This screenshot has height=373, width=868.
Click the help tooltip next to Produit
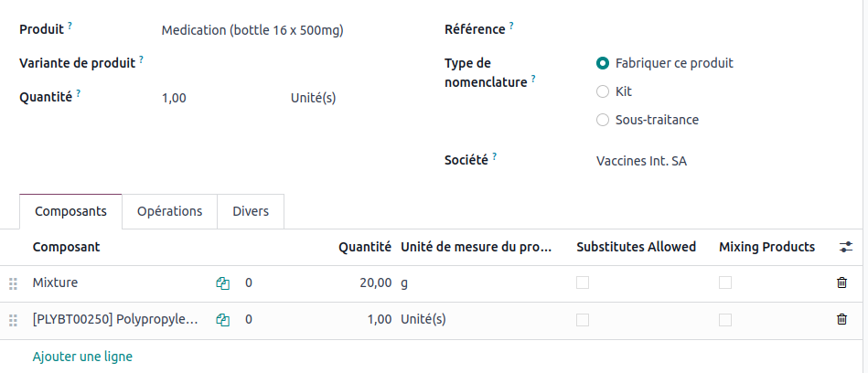70,26
